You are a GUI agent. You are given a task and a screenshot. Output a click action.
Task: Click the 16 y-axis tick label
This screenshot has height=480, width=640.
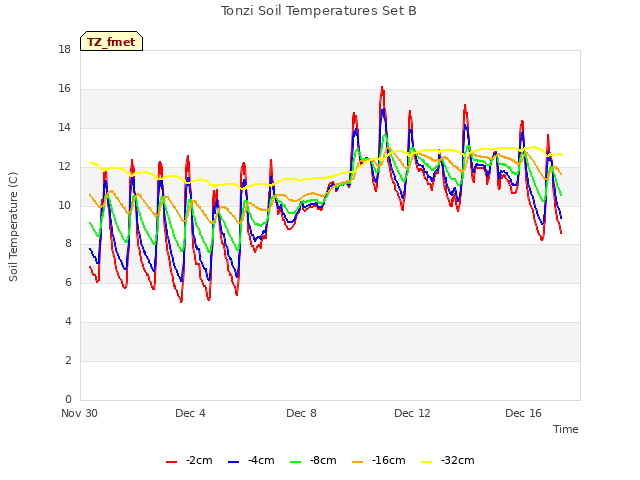[64, 89]
